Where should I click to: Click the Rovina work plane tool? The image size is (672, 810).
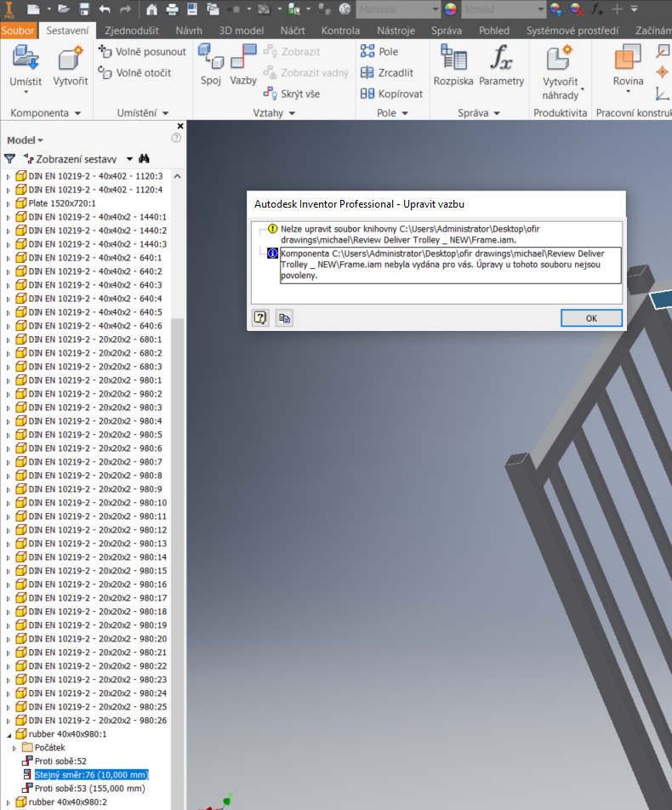coord(628,67)
